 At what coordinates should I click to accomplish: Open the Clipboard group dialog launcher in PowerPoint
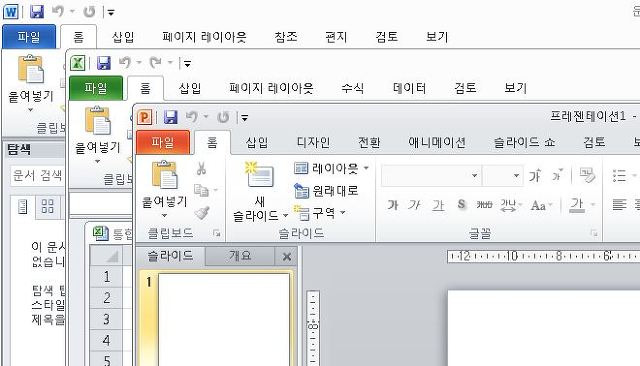[216, 233]
